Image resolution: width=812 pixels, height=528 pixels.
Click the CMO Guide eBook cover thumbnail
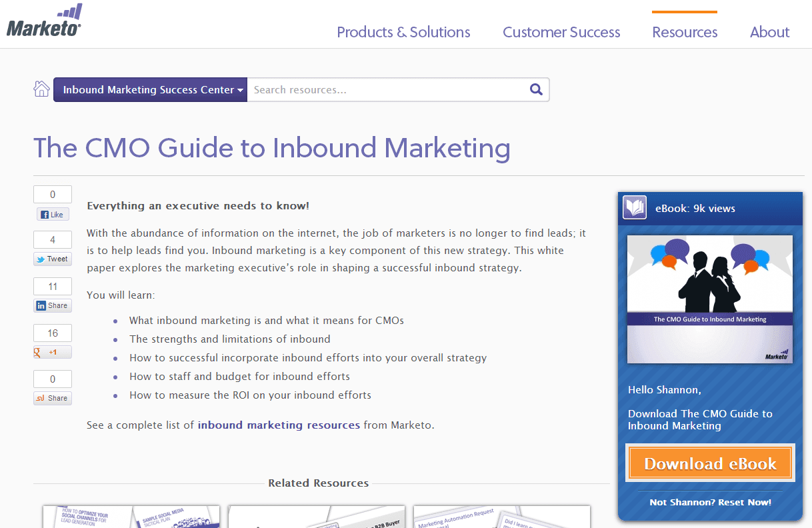click(710, 299)
